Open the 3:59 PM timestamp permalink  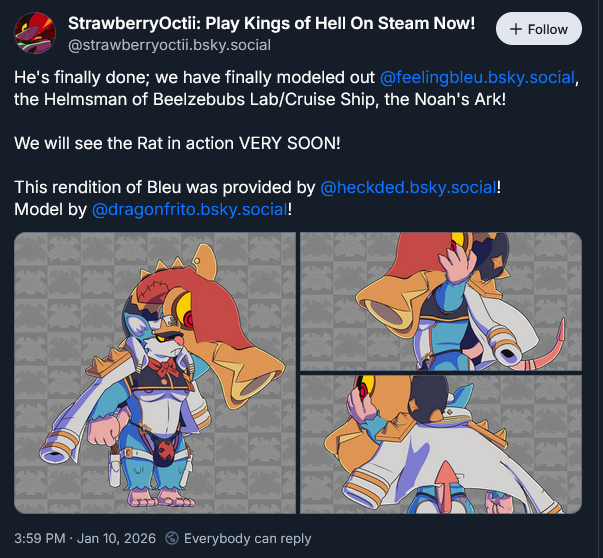pyautogui.click(x=40, y=538)
